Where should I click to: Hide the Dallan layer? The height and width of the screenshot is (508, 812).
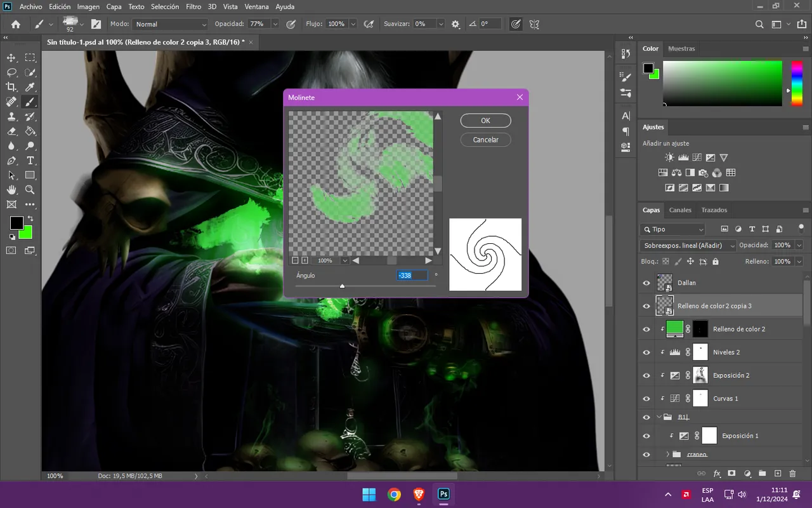pyautogui.click(x=646, y=283)
